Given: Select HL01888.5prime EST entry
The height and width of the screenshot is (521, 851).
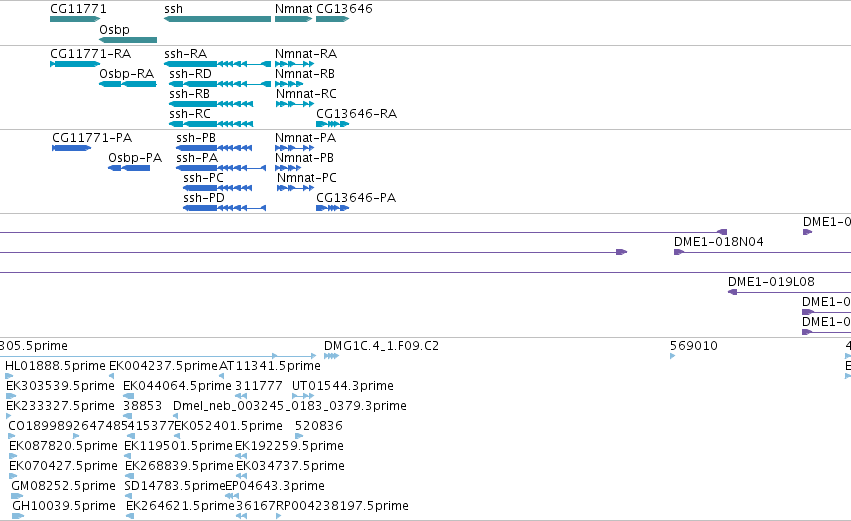Looking at the screenshot, I should click(x=55, y=366).
